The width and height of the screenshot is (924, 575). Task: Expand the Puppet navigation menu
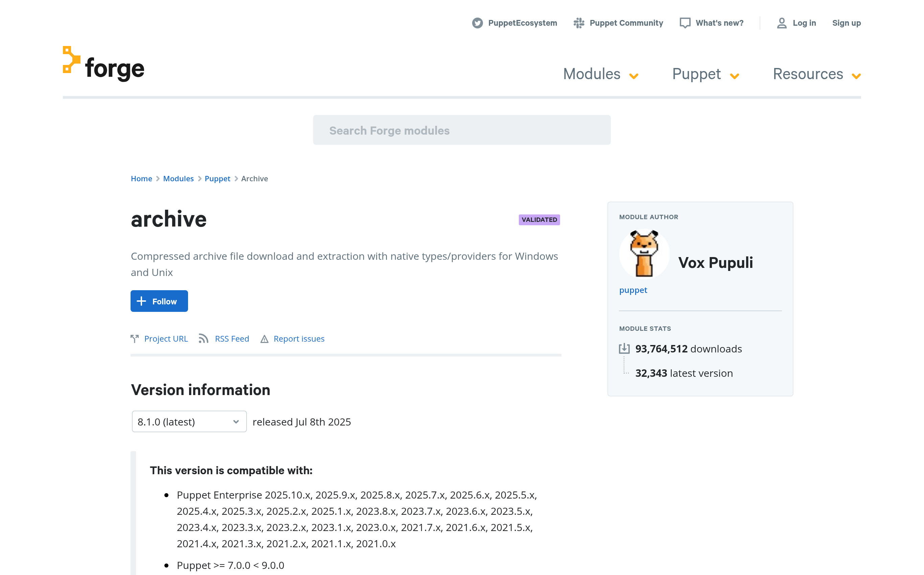pyautogui.click(x=706, y=74)
